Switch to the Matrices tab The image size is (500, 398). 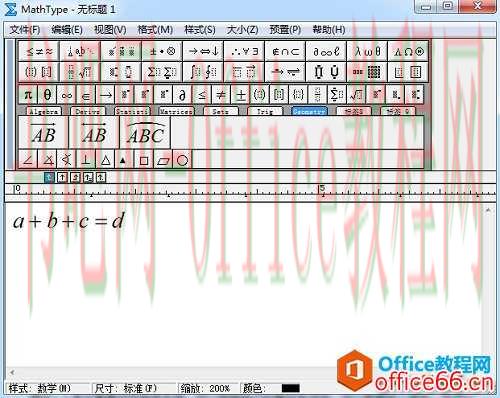click(176, 111)
